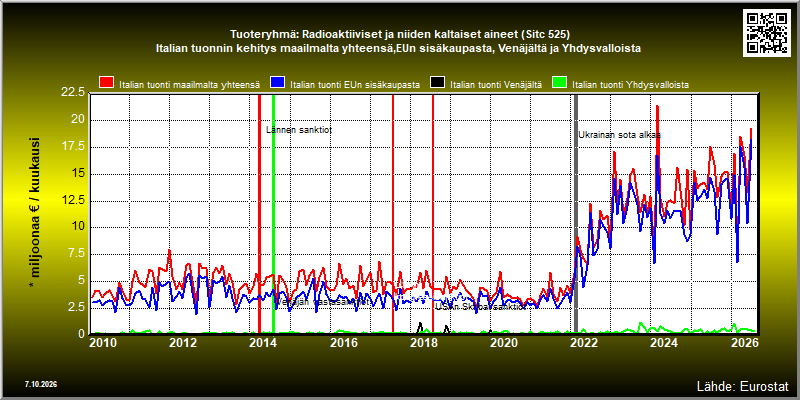Select legend label Italian tuonti EUn sisäkaupasta
This screenshot has height=400, width=800.
click(355, 85)
